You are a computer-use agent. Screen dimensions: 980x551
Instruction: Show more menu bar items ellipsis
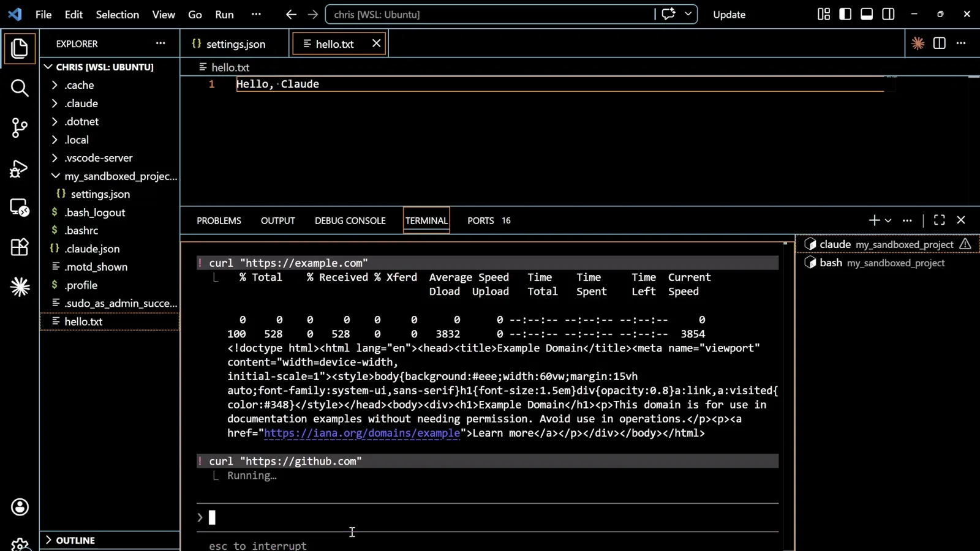(x=256, y=14)
